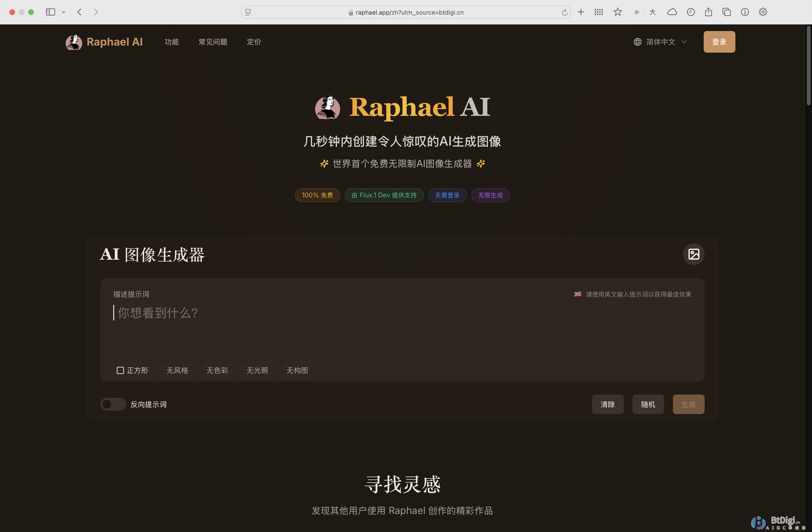Image resolution: width=812 pixels, height=532 pixels.
Task: Select 定价 in the navigation menu
Action: click(x=254, y=42)
